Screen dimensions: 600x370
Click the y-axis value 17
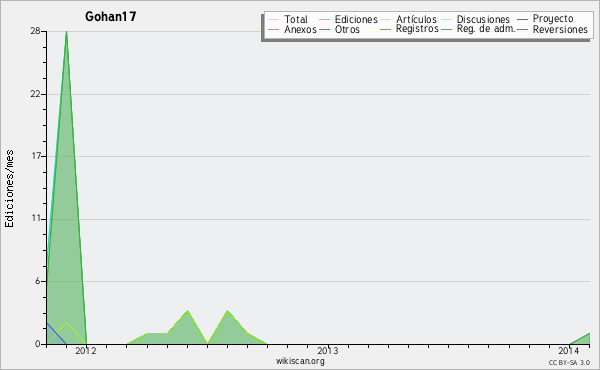tap(36, 156)
